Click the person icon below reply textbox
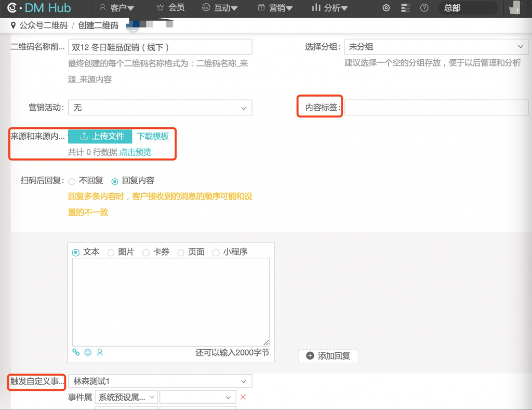 click(x=100, y=352)
